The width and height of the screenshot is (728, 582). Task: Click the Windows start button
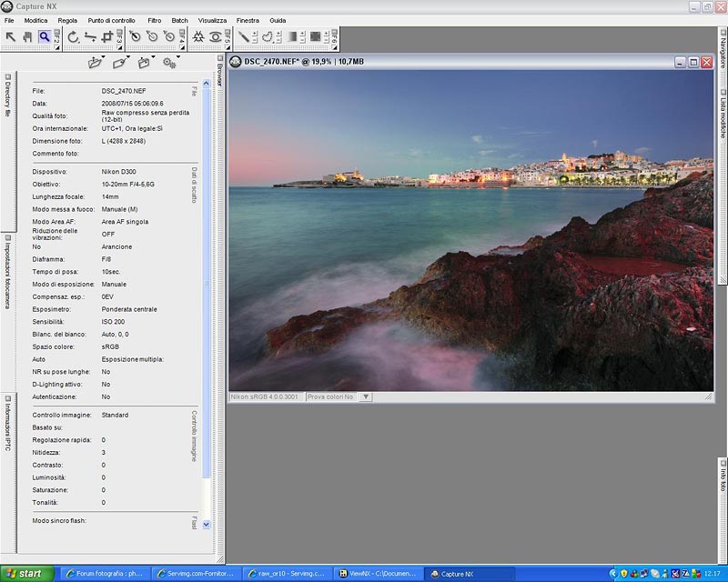(x=29, y=574)
